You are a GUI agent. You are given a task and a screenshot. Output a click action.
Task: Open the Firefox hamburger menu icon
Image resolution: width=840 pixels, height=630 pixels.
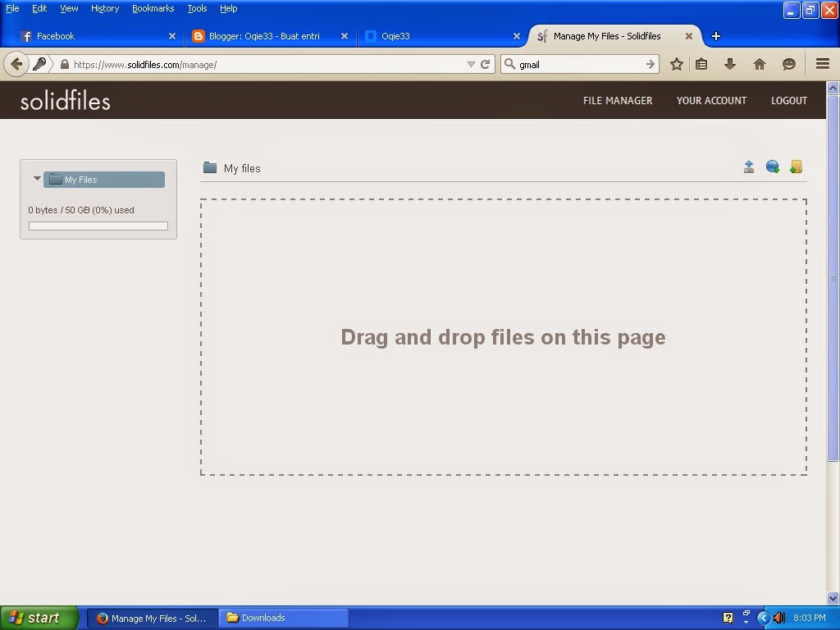pos(822,63)
